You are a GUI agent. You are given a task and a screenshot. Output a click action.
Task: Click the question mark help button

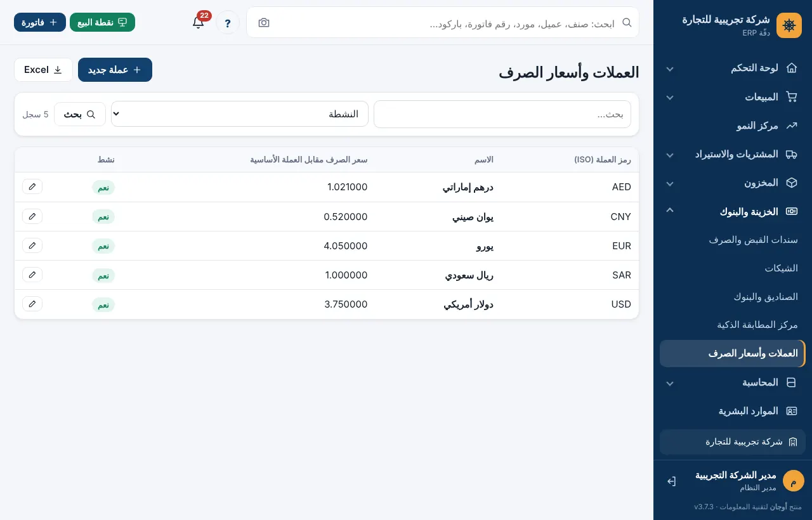(228, 23)
